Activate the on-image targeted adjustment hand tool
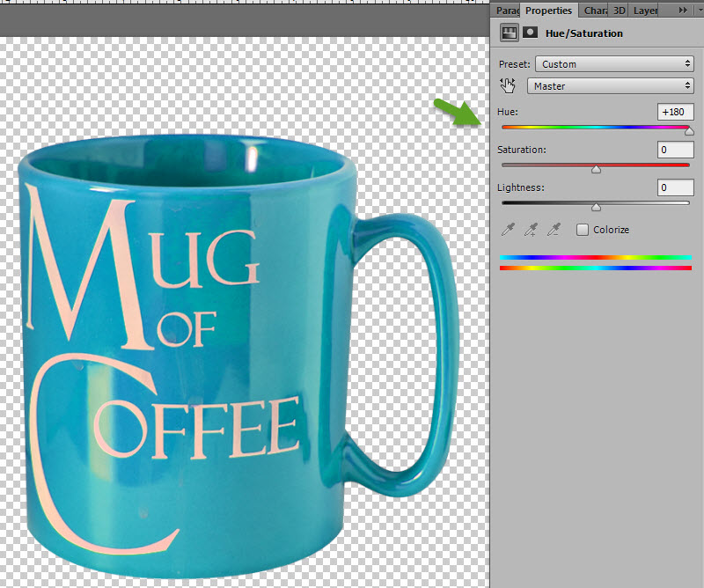Screen dimensions: 704x588 (x=508, y=85)
